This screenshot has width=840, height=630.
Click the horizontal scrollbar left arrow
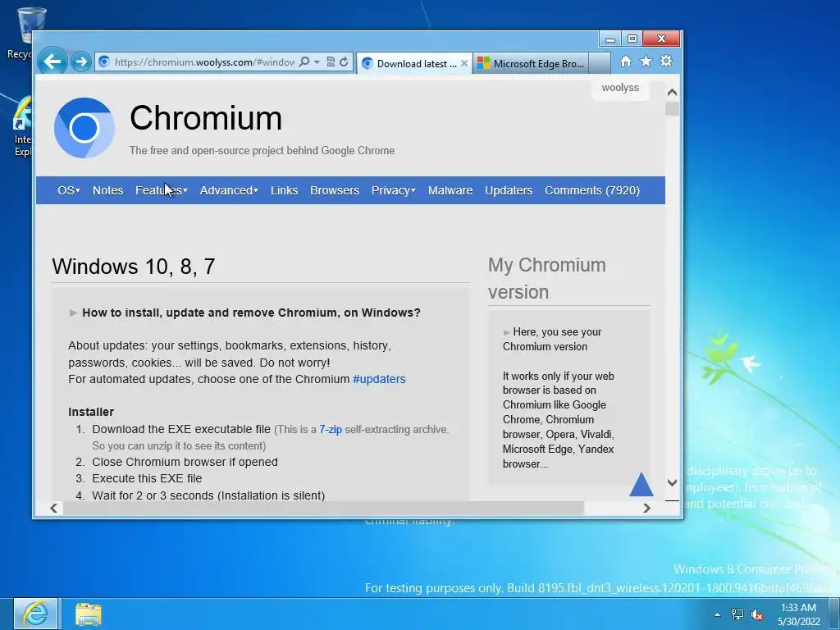54,508
